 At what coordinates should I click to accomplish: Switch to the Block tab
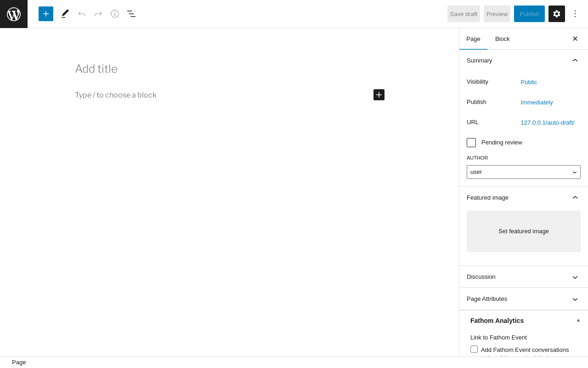tap(503, 39)
